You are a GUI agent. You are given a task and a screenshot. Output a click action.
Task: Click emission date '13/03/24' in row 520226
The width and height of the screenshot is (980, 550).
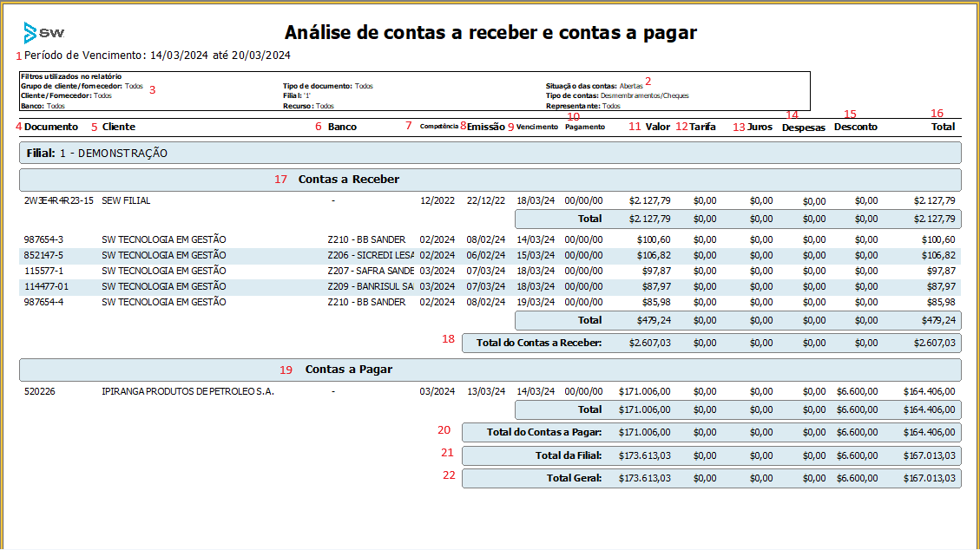(x=485, y=391)
